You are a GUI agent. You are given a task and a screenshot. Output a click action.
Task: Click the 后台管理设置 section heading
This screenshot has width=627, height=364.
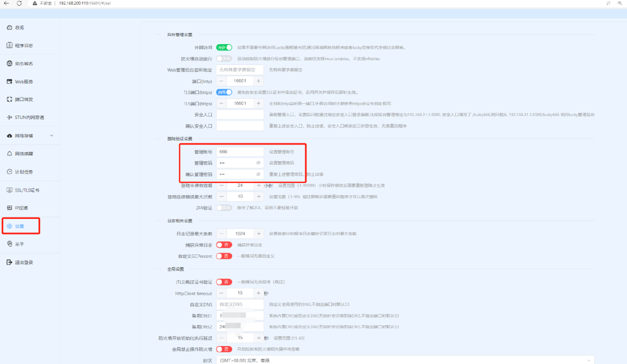coord(179,35)
